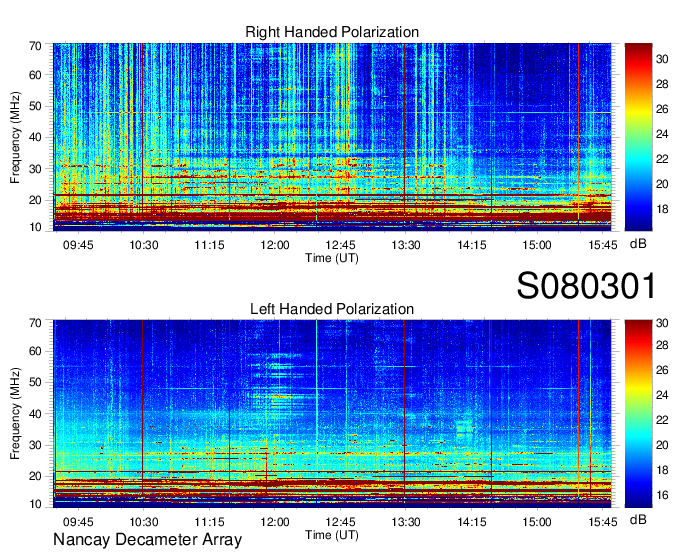Click the Left Handed Polarization spectrogram image
This screenshot has height=552, width=680.
click(332, 414)
